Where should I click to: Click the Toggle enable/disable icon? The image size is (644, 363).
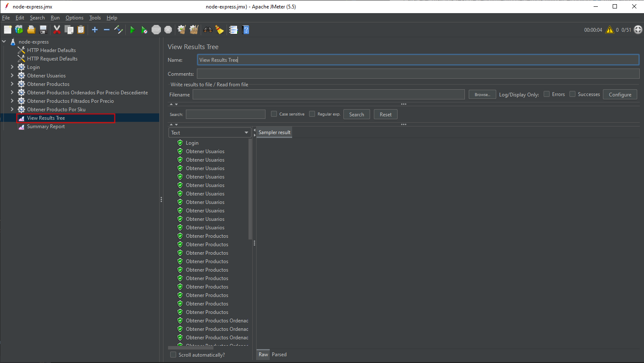click(x=119, y=30)
